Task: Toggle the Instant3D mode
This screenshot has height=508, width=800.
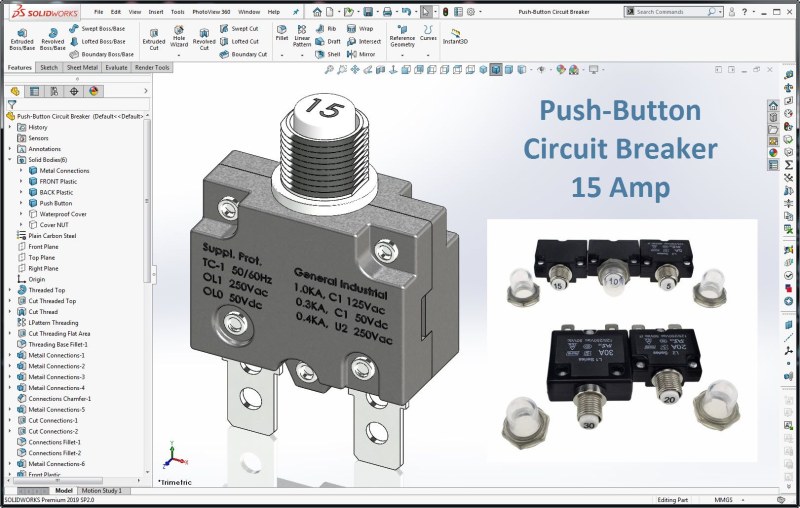Action: pyautogui.click(x=455, y=36)
